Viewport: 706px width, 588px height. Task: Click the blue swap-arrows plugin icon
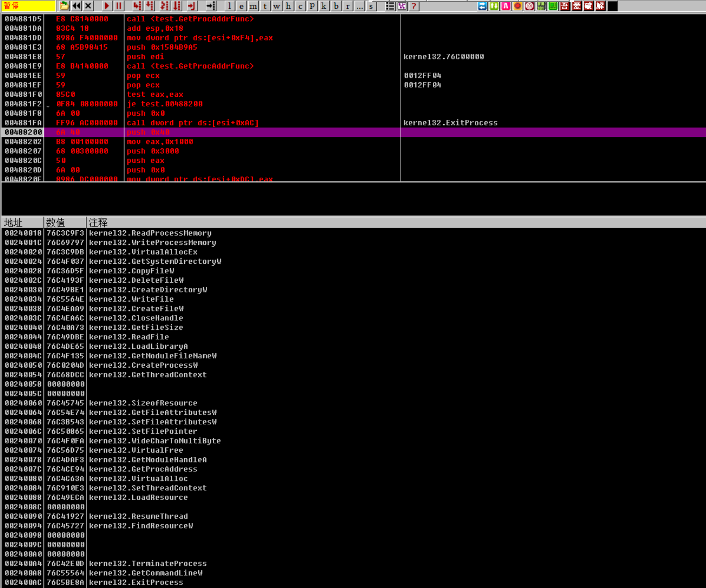(x=482, y=6)
